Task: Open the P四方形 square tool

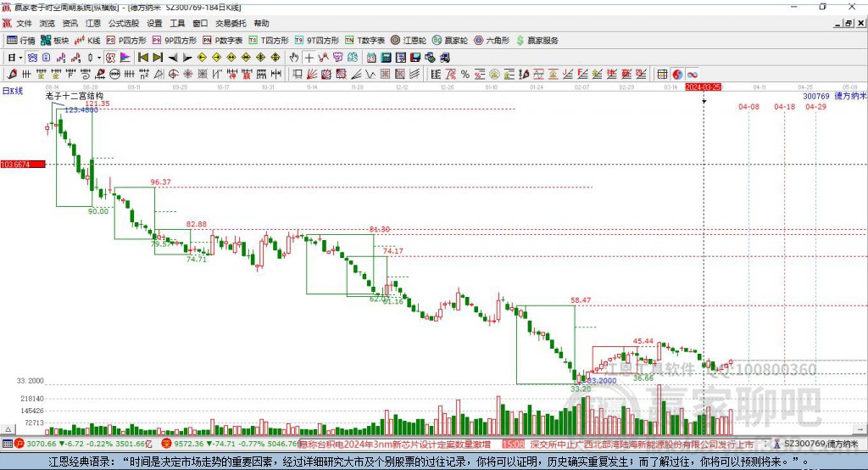Action: 126,41
